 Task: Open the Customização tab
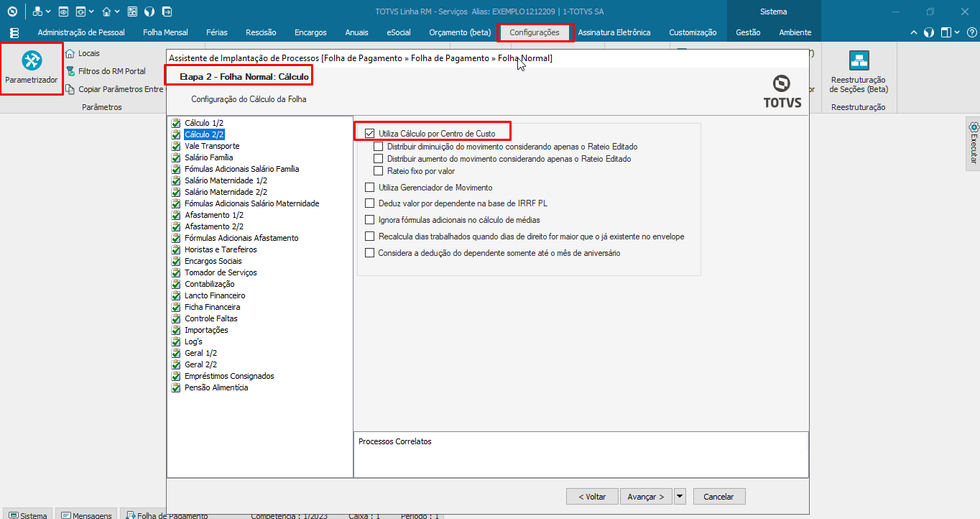point(693,32)
